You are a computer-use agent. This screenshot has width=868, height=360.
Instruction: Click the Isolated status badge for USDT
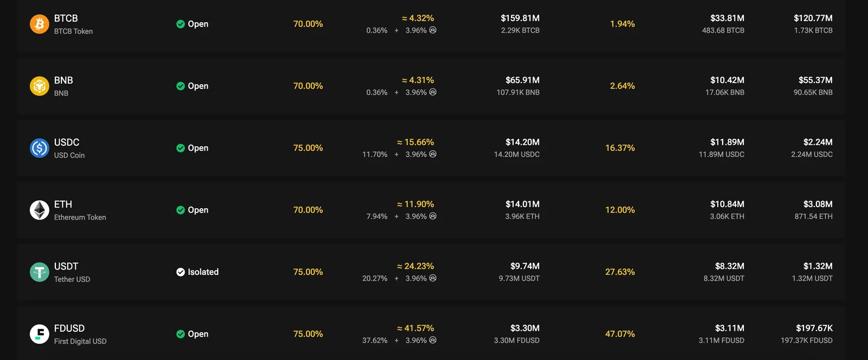197,272
